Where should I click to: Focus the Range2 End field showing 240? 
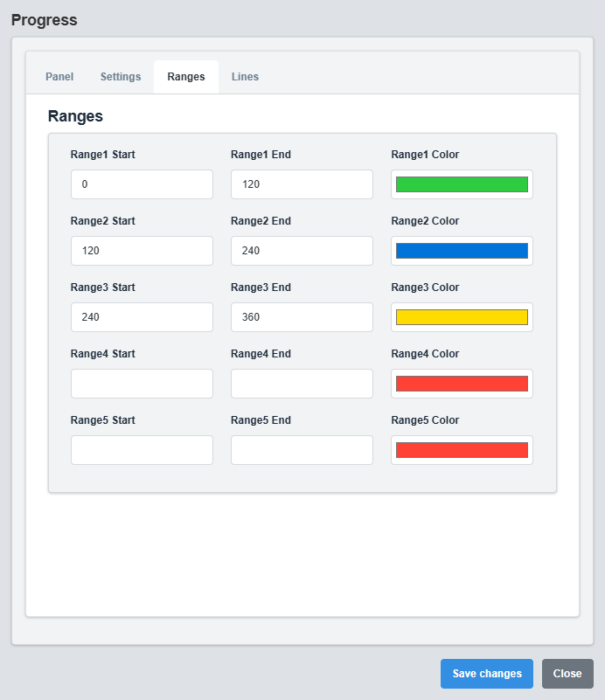coord(302,251)
